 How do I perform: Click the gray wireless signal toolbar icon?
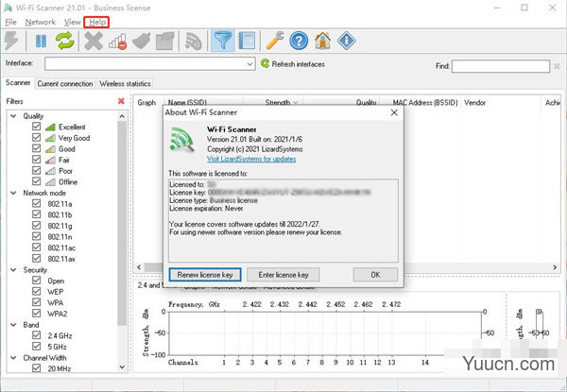coord(194,41)
